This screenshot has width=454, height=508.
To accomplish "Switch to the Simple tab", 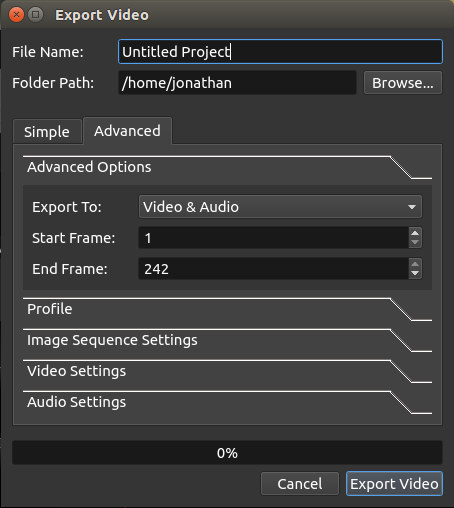I will click(47, 132).
